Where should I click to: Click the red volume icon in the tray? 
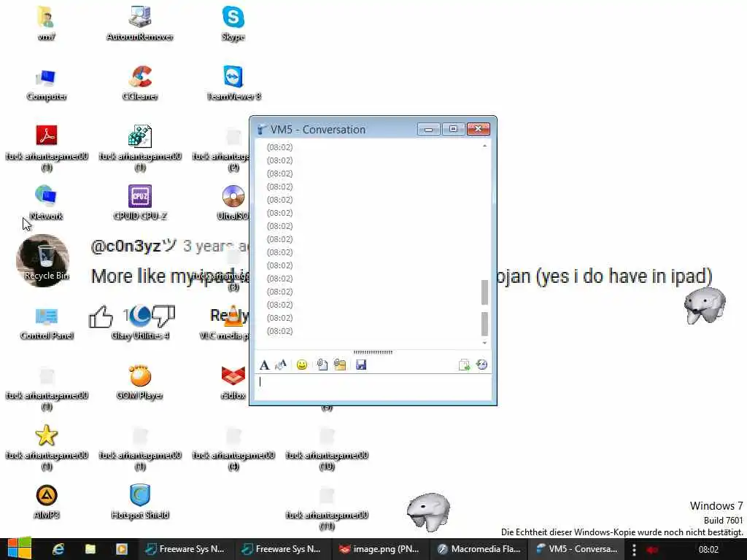click(651, 550)
